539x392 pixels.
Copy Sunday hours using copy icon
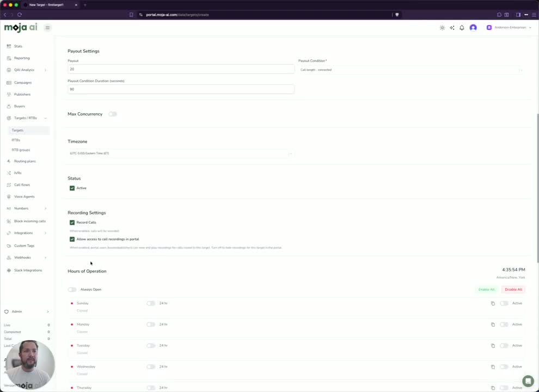click(x=493, y=303)
